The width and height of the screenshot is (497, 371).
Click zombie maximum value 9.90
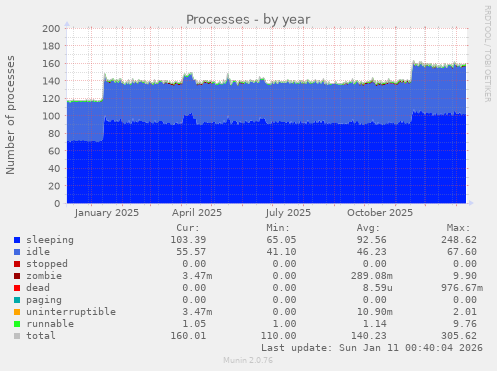coord(465,276)
